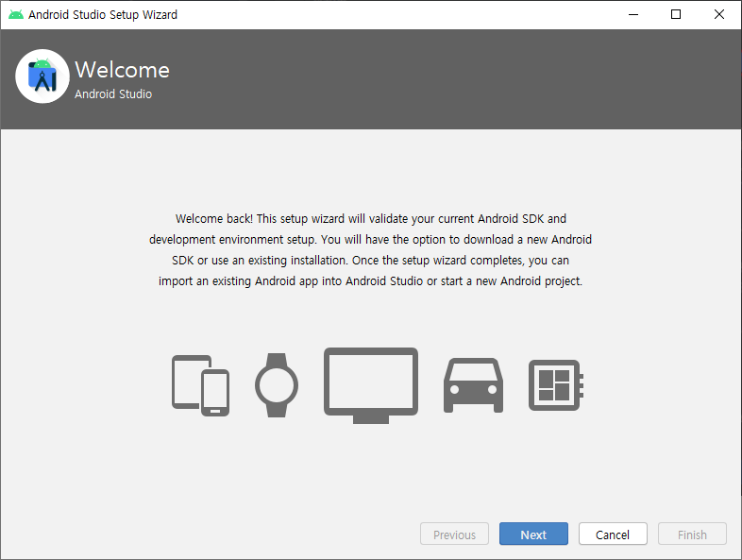Click the line beginning "development environment setup"
The height and width of the screenshot is (560, 742).
[x=370, y=240]
